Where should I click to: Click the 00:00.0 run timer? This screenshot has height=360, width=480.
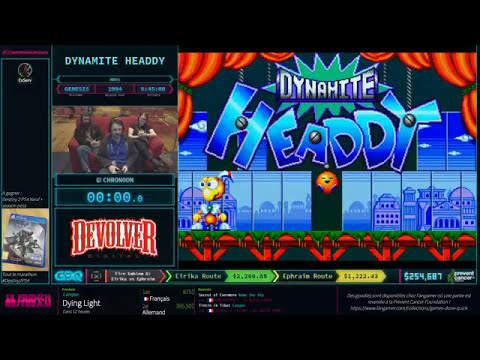(115, 197)
